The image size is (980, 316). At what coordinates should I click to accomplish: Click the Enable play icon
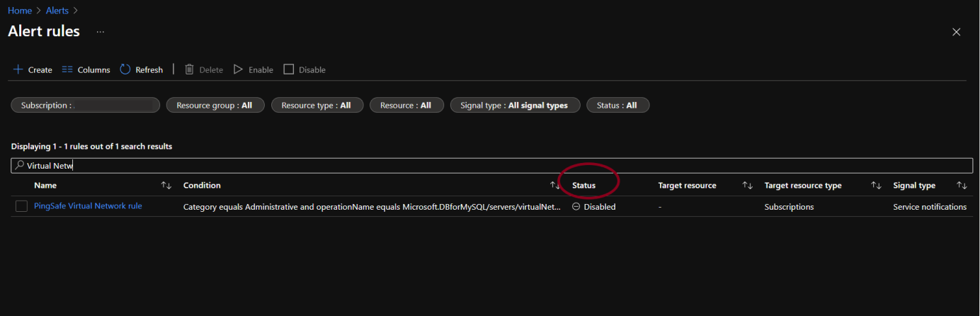(239, 69)
